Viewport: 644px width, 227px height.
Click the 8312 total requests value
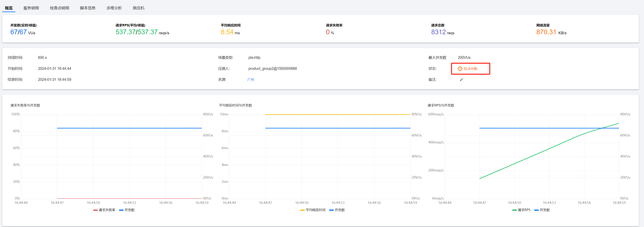point(438,32)
